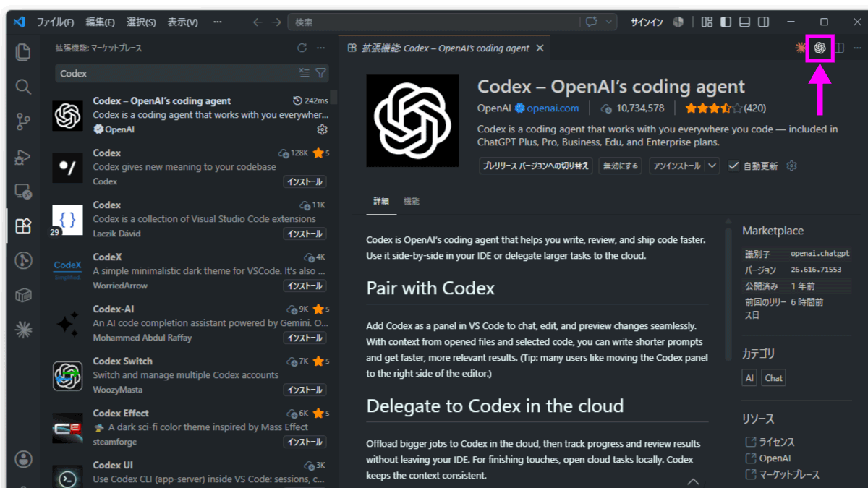Open the 表示(V) menu

point(183,22)
